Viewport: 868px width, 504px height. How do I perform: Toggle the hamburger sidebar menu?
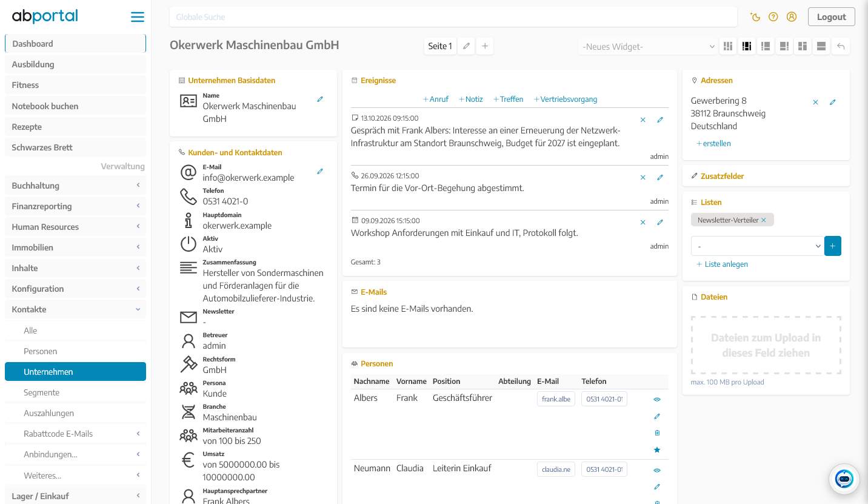pyautogui.click(x=138, y=17)
